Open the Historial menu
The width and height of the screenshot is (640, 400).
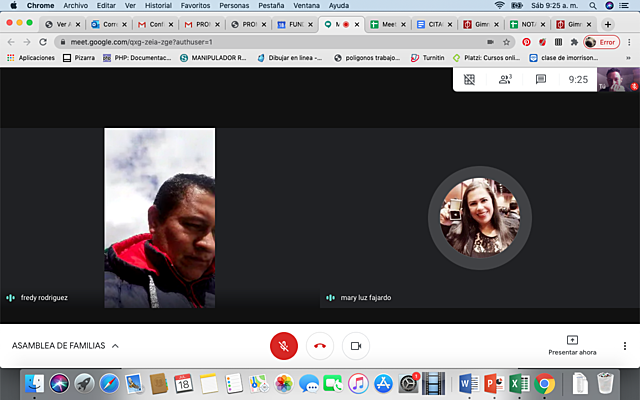coord(158,5)
